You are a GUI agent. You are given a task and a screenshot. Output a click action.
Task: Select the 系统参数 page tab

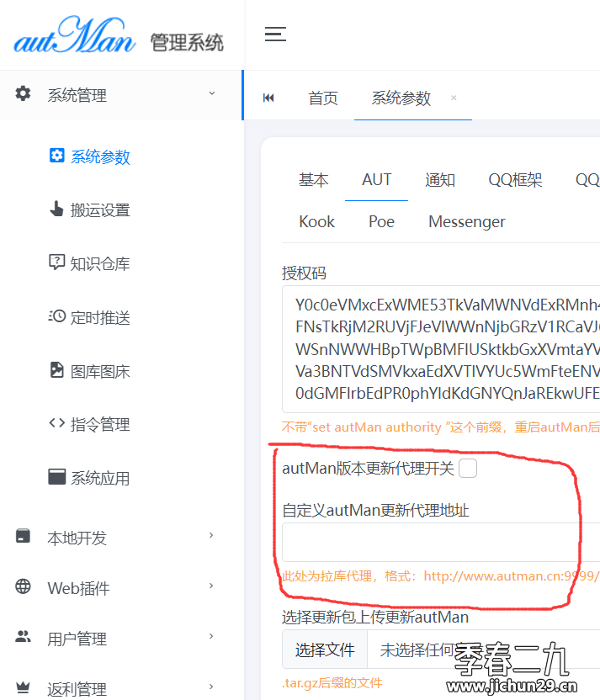(401, 98)
